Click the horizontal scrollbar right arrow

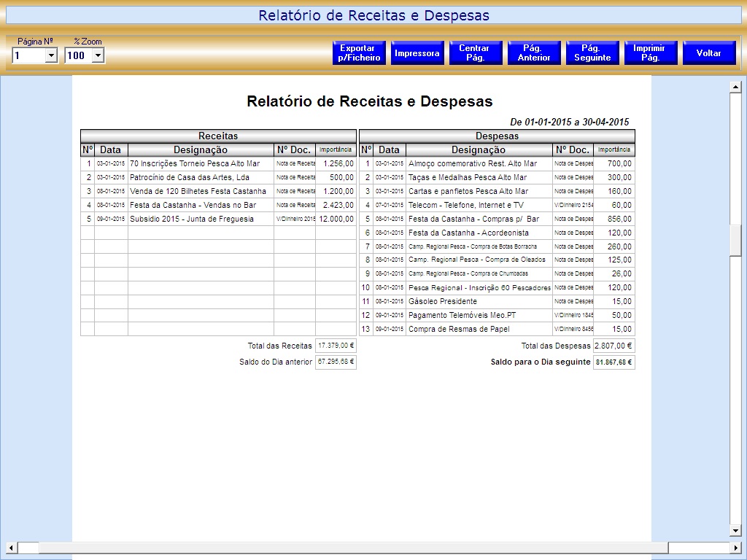[735, 548]
